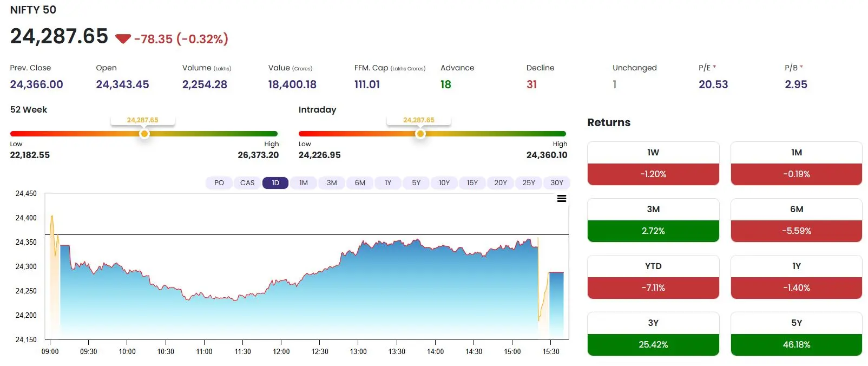868x366 pixels.
Task: Open the 3M returns card
Action: 653,220
